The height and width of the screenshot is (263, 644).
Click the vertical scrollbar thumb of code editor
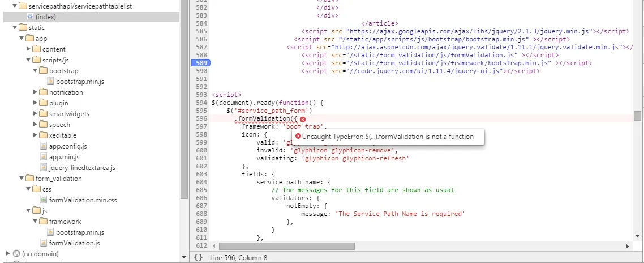point(637,116)
